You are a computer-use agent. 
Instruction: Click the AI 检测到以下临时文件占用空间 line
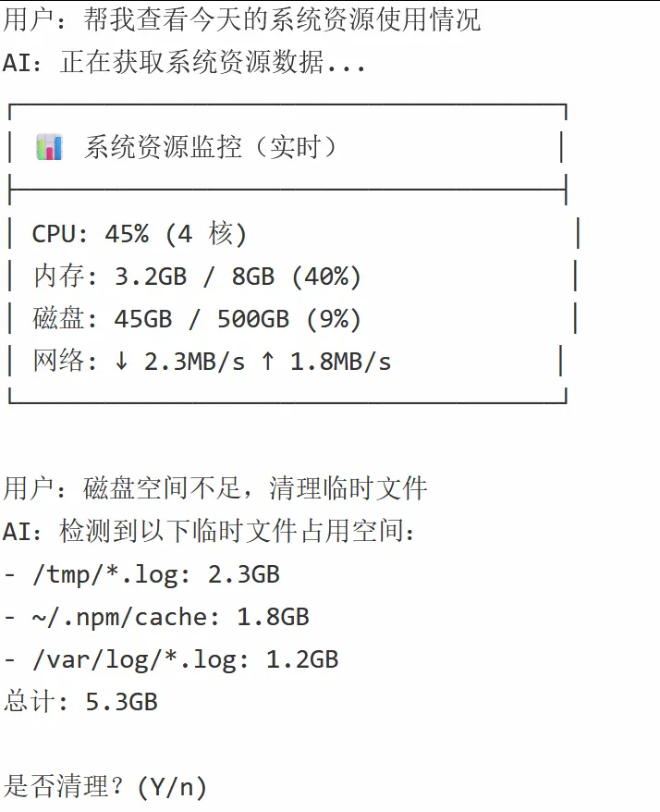(x=211, y=532)
